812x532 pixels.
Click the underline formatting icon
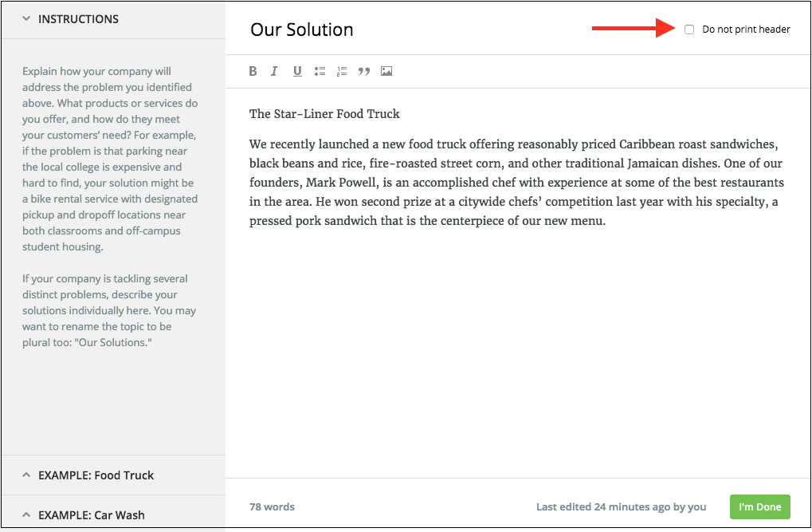(x=297, y=71)
